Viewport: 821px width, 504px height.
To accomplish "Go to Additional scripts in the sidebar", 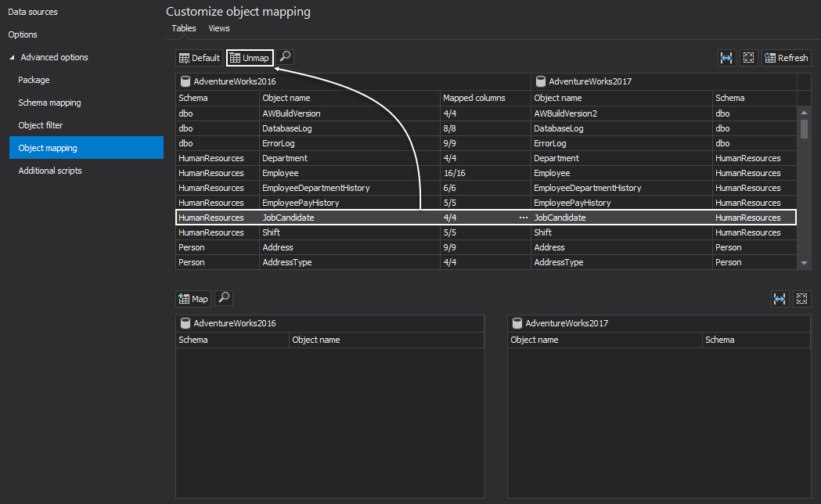I will coord(50,171).
